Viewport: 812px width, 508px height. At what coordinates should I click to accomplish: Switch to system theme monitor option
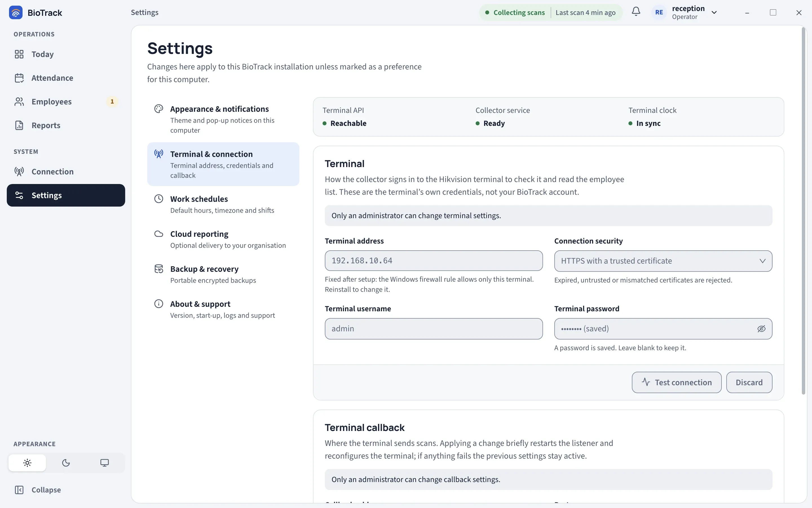coord(104,463)
